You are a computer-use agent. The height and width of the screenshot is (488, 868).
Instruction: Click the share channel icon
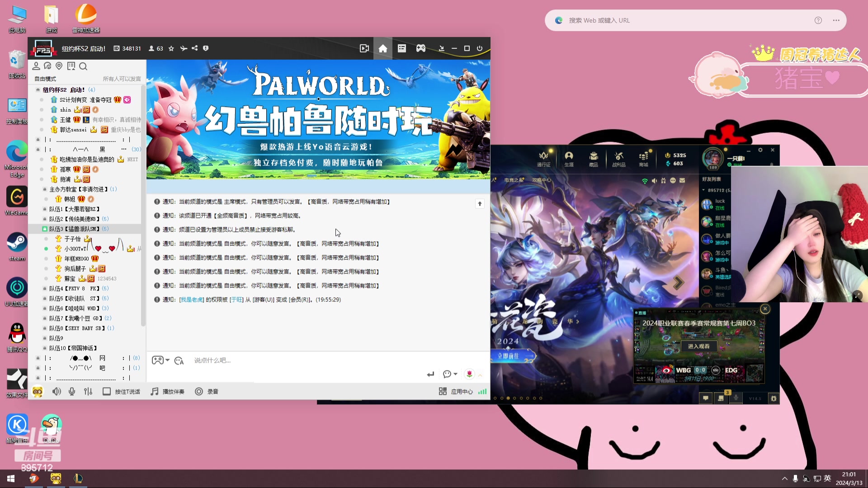click(x=195, y=48)
